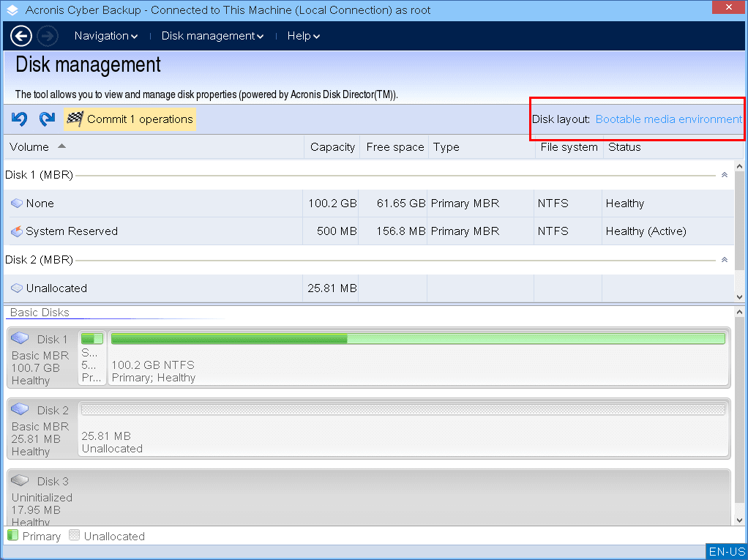Select the Disk 1 drive icon
The height and width of the screenshot is (560, 748).
click(20, 338)
